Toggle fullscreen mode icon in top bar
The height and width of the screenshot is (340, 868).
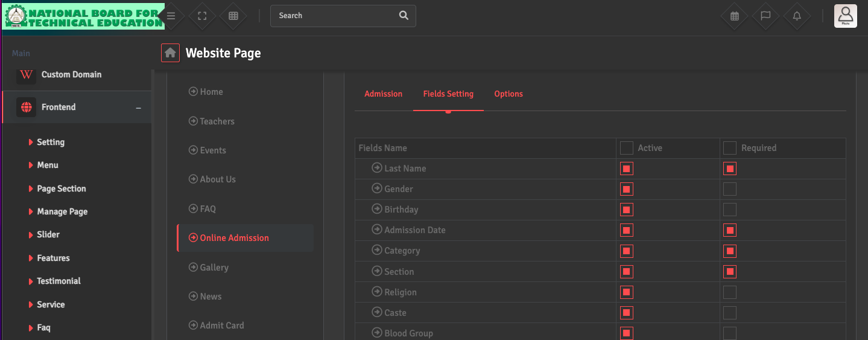click(x=202, y=16)
